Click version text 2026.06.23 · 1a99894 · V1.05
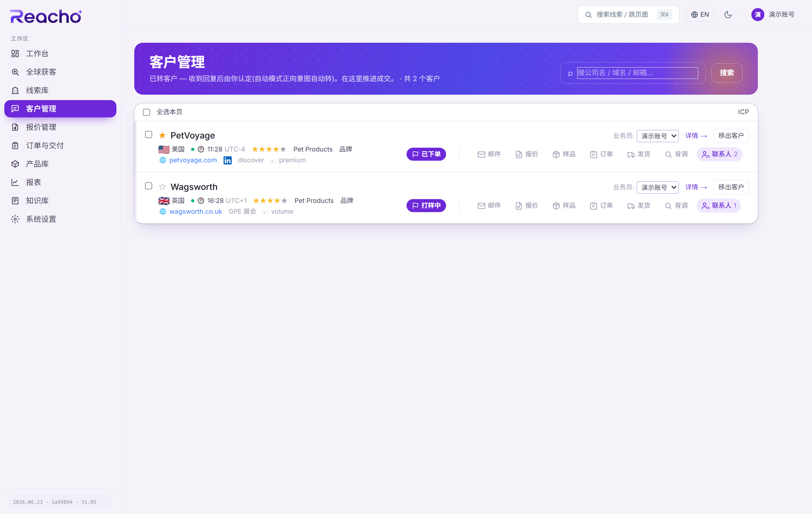The image size is (812, 514). click(55, 502)
